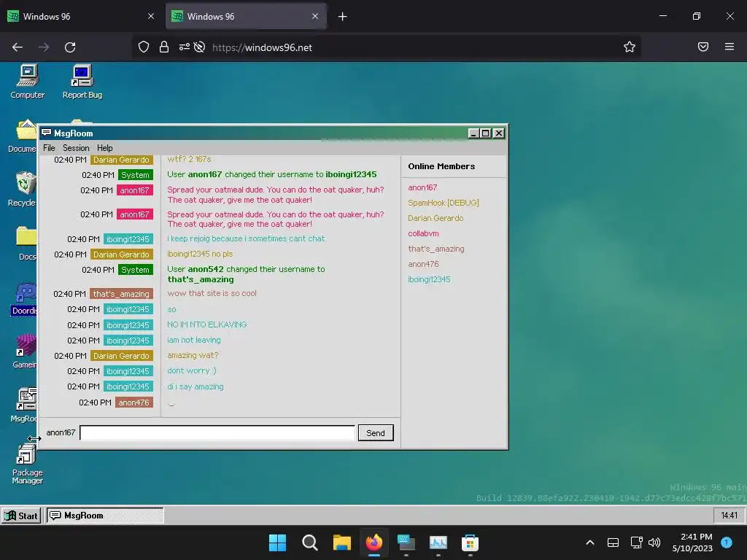Click message 'dont worry :)'

(192, 370)
